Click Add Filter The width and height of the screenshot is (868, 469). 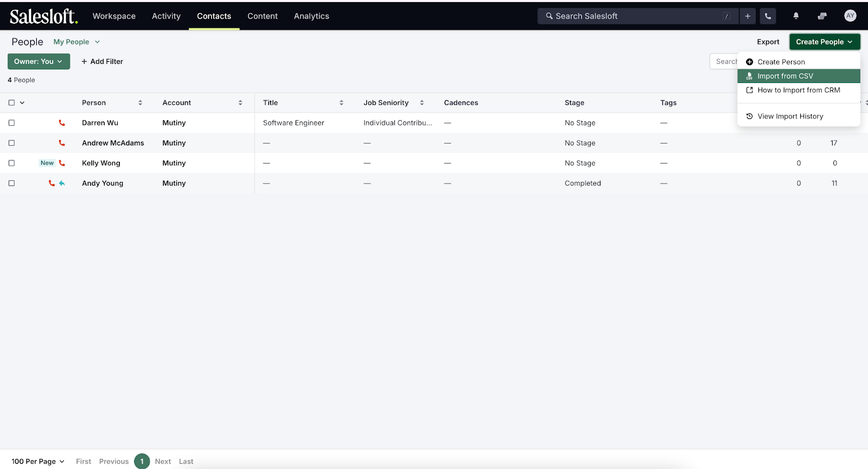[102, 61]
